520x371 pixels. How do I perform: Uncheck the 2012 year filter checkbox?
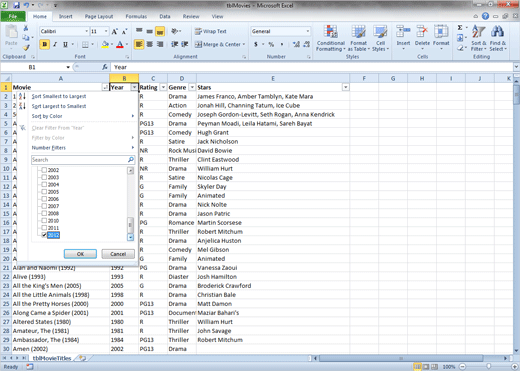(x=44, y=235)
